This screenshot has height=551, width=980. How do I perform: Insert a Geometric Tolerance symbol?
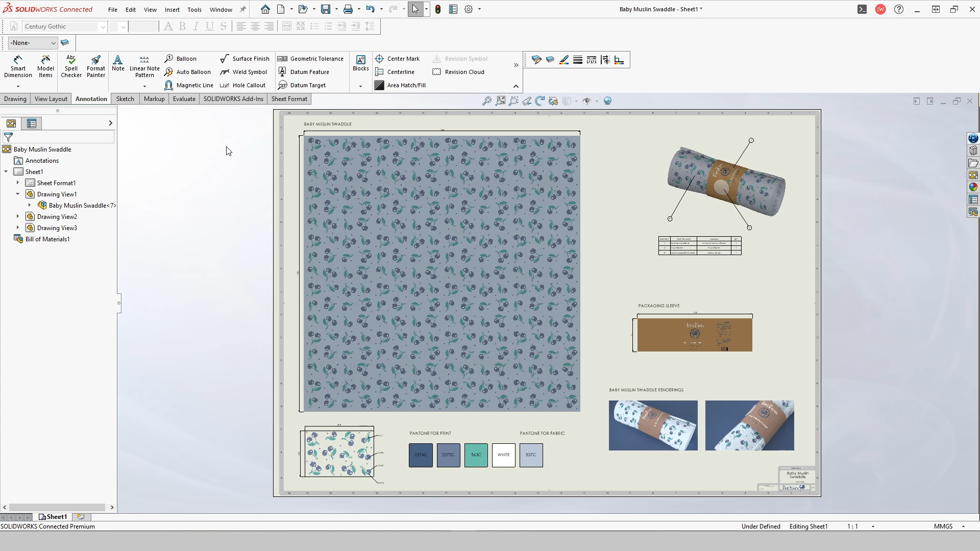[310, 59]
